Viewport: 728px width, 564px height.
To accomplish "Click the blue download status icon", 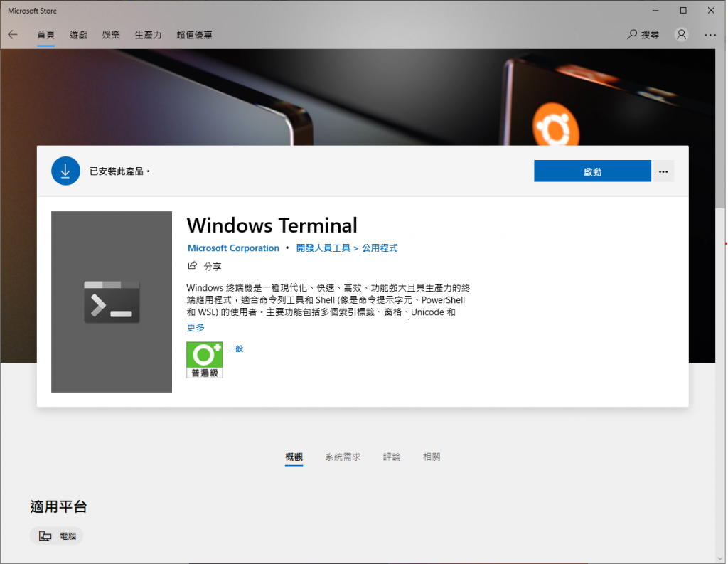I will (65, 171).
